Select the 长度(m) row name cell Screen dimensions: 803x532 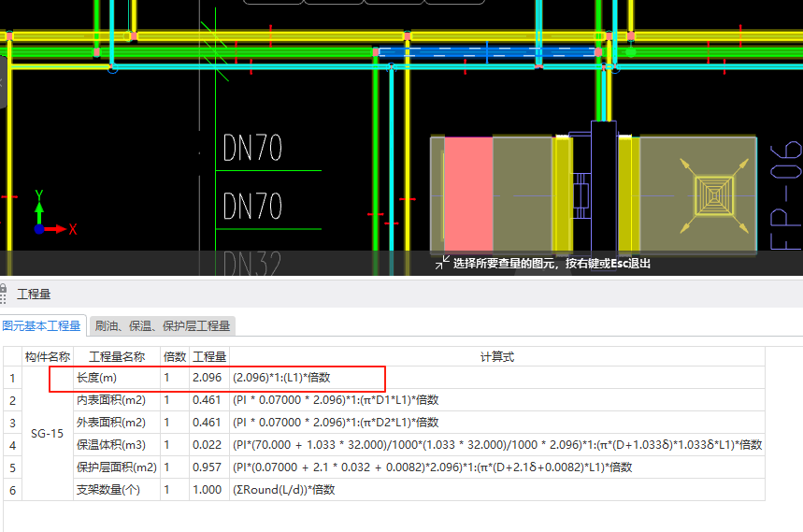(x=117, y=378)
